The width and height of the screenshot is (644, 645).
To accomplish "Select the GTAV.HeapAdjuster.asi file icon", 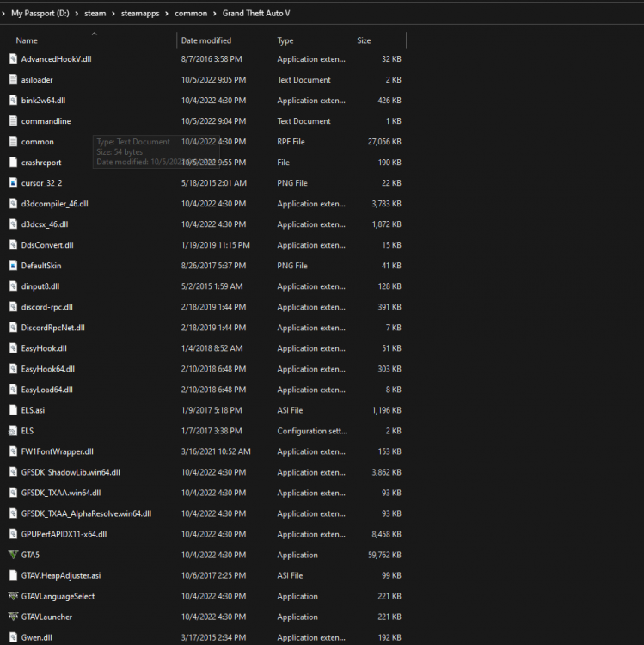I will tap(13, 575).
